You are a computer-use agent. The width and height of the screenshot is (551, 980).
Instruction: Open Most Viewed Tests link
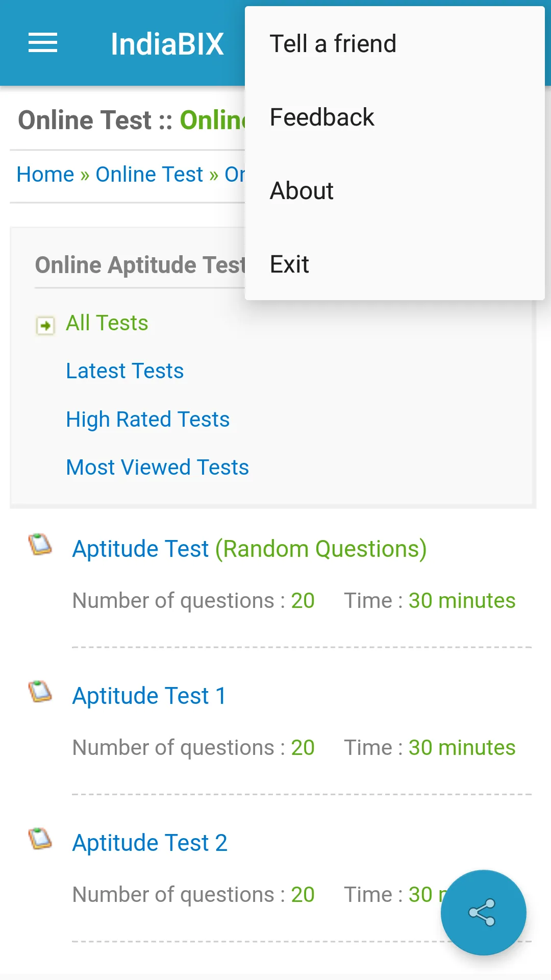[158, 468]
